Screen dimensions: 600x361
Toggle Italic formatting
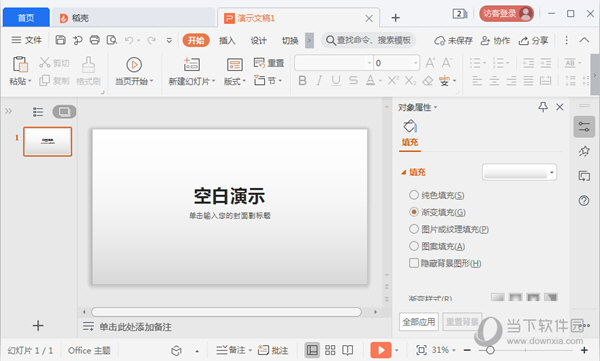click(319, 80)
